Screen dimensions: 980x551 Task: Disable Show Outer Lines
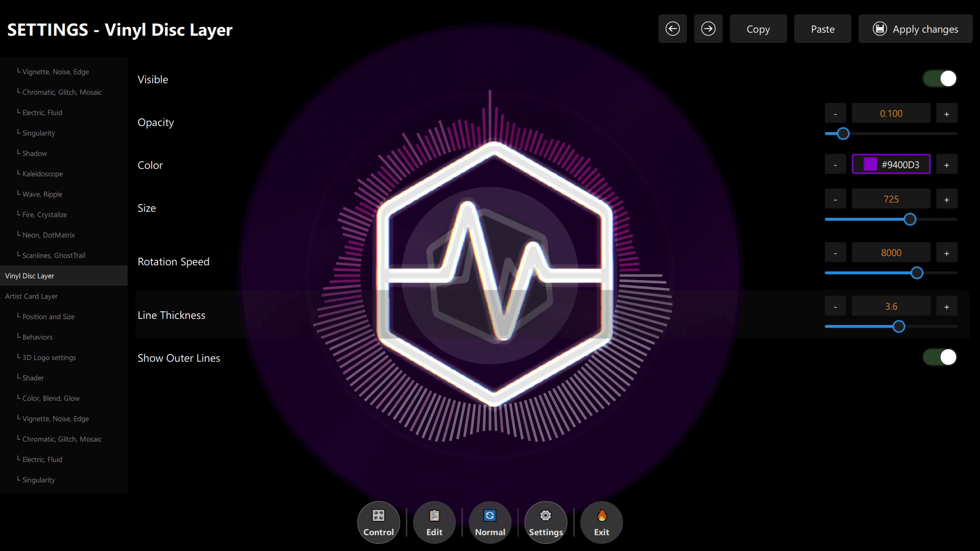click(939, 357)
